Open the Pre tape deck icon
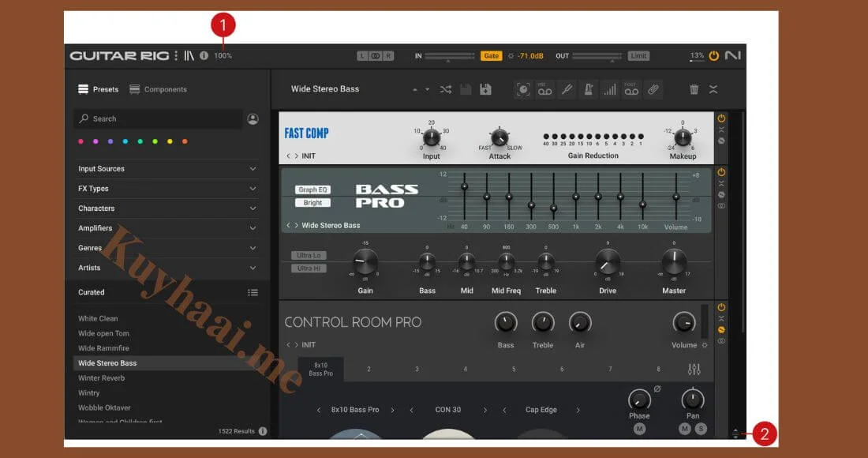868x458 pixels. (x=544, y=89)
